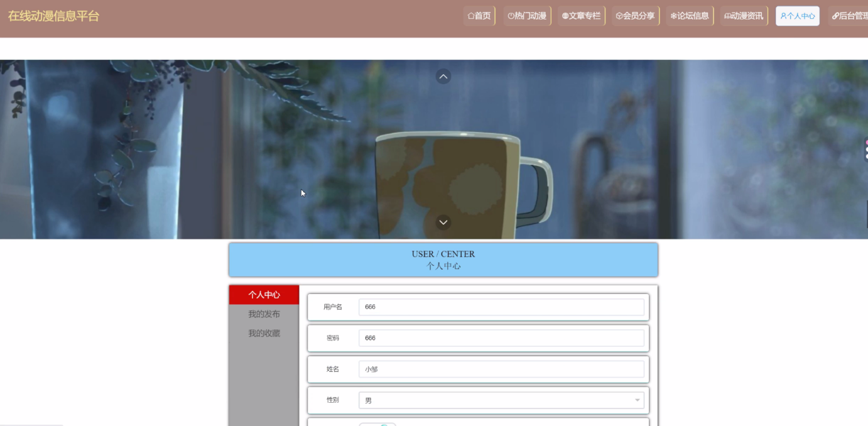The image size is (868, 426).
Task: Open the 动漫资讯 nav item
Action: [x=744, y=16]
